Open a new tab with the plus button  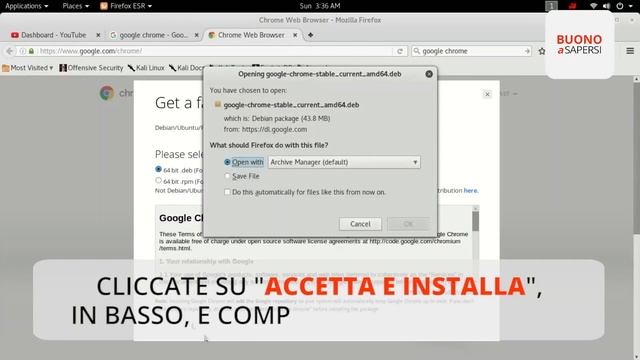click(311, 35)
